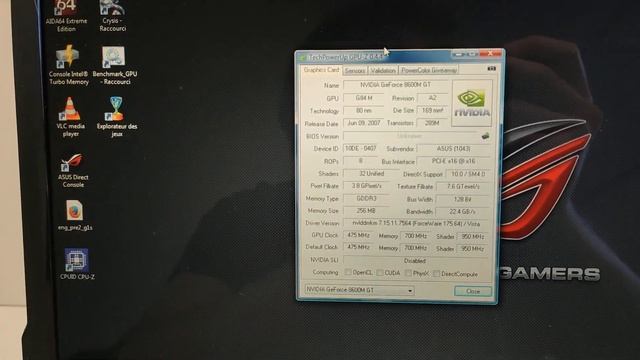Click the GPU field showing G84M

coord(364,98)
